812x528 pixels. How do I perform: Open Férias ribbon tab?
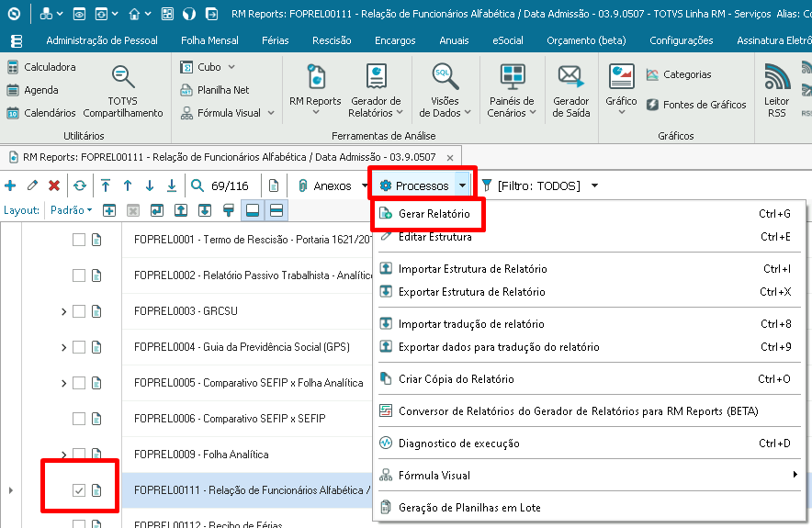(x=275, y=40)
